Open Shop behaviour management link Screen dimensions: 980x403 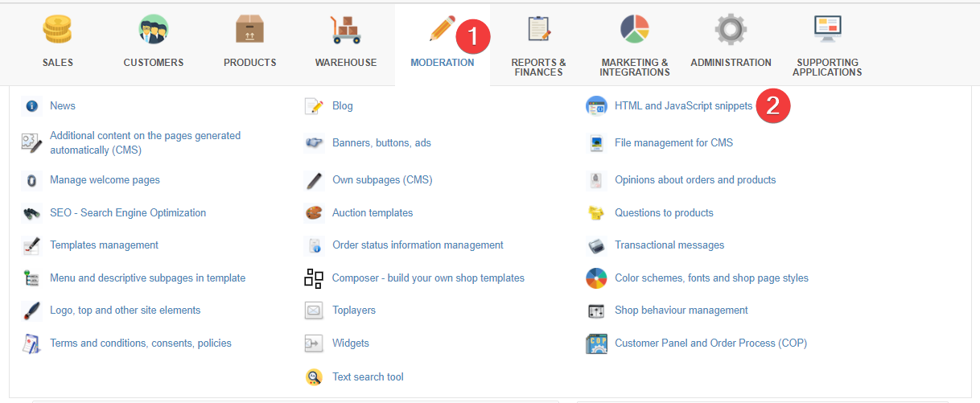(x=681, y=310)
